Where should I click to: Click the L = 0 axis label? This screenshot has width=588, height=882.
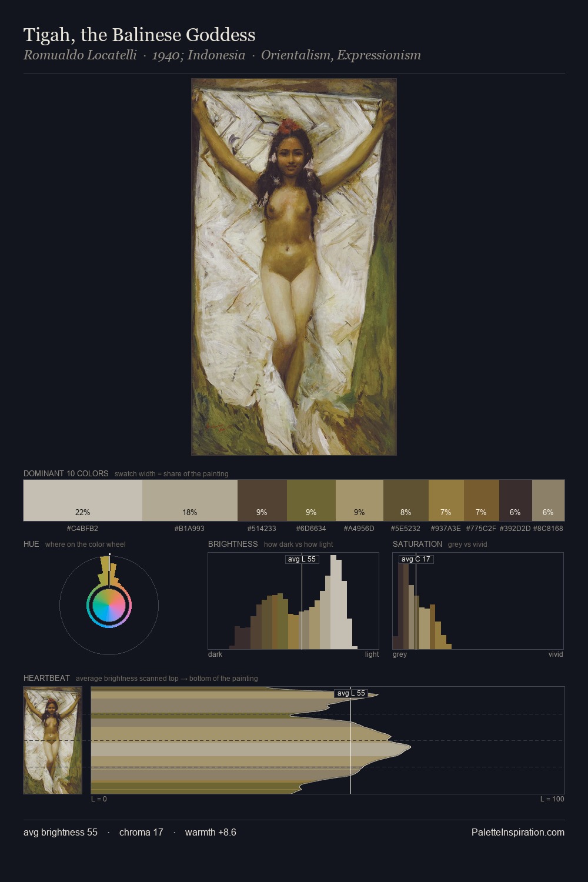tap(99, 799)
